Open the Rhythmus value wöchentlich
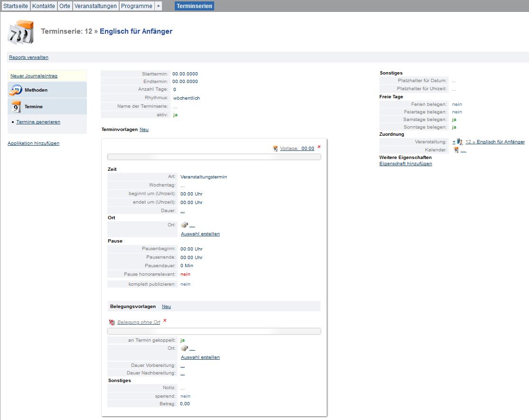 tap(187, 98)
